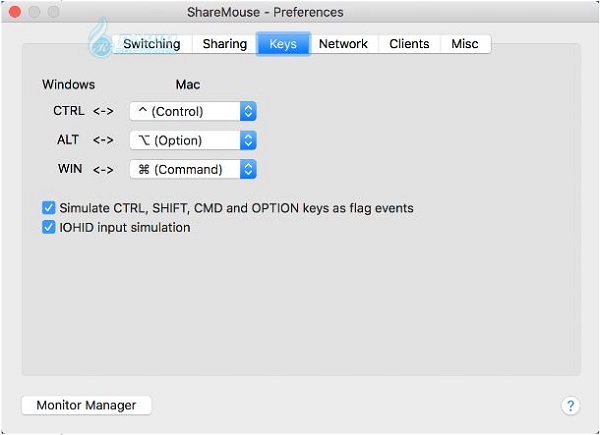Image resolution: width=600 pixels, height=435 pixels.
Task: Open the Network tab
Action: [x=343, y=44]
